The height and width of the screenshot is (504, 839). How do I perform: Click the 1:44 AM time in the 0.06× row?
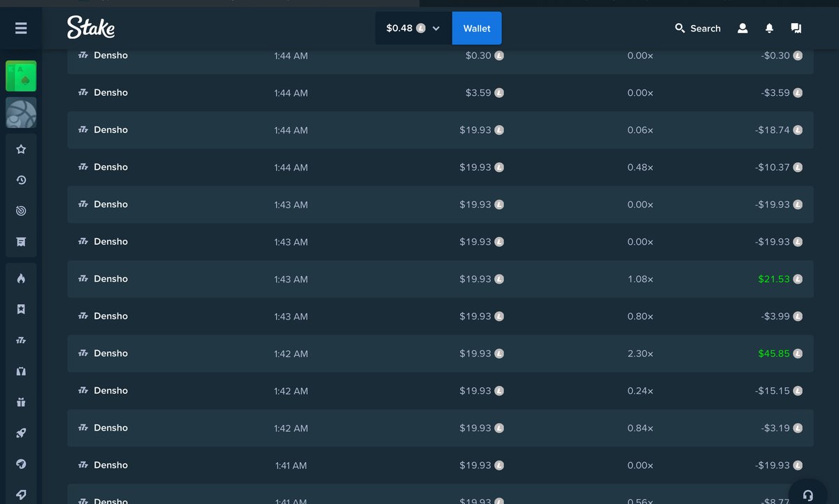click(x=291, y=130)
